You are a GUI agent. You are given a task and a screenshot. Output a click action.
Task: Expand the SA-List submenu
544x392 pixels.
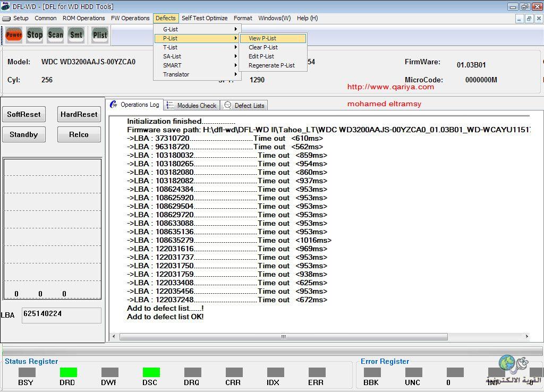tap(197, 56)
